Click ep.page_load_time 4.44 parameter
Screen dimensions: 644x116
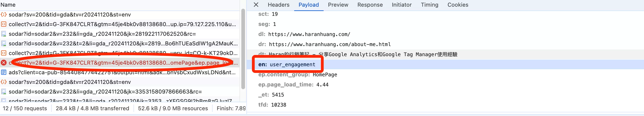[x=293, y=85]
